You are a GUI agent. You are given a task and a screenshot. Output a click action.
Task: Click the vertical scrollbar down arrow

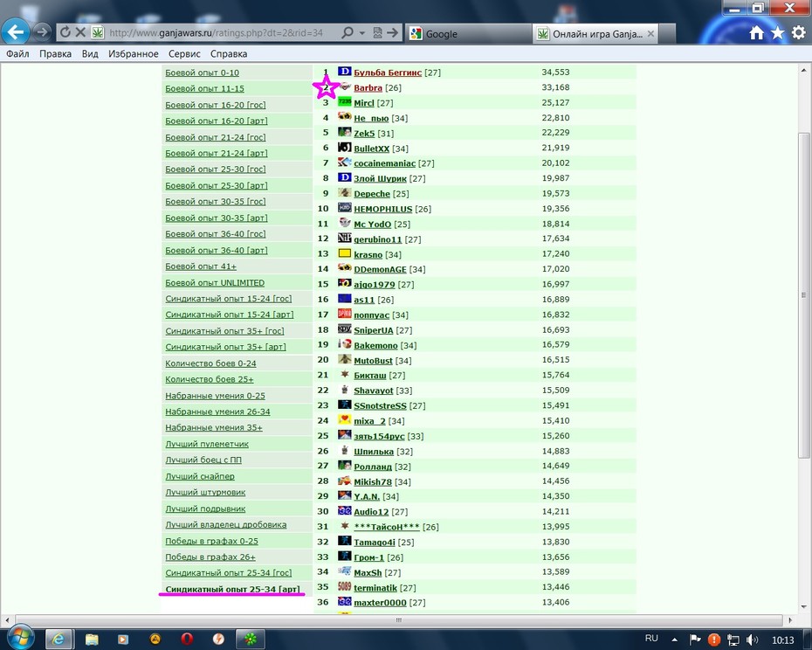(803, 607)
